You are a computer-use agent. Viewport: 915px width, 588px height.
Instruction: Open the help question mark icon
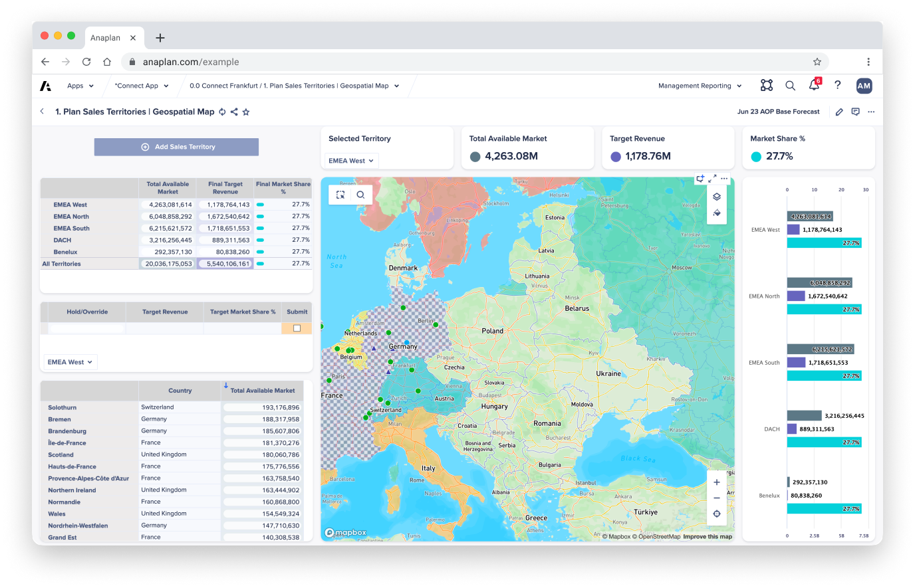coord(837,85)
